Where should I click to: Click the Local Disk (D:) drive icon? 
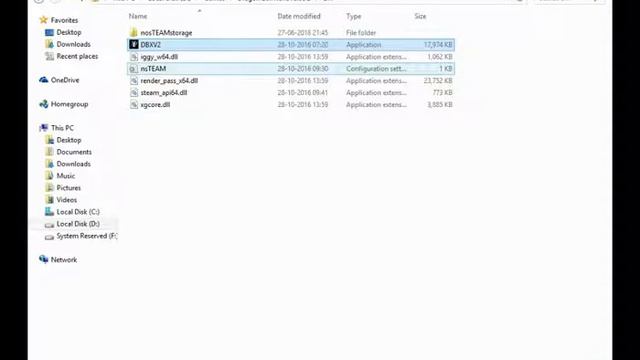click(49, 224)
